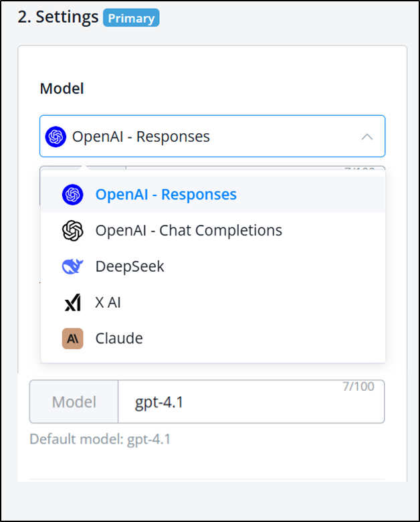The image size is (420, 522).
Task: Choose the Claude option label
Action: pyautogui.click(x=119, y=339)
